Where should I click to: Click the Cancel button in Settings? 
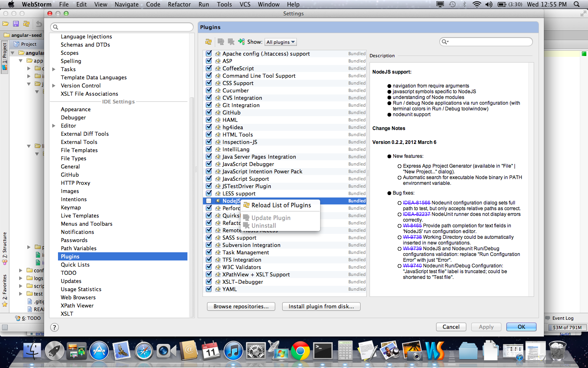(451, 327)
